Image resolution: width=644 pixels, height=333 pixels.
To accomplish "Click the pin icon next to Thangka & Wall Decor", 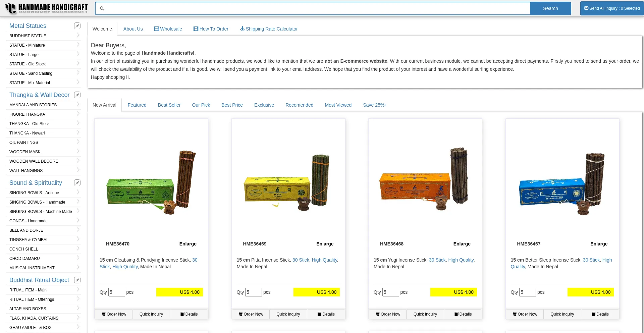I will 77,95.
